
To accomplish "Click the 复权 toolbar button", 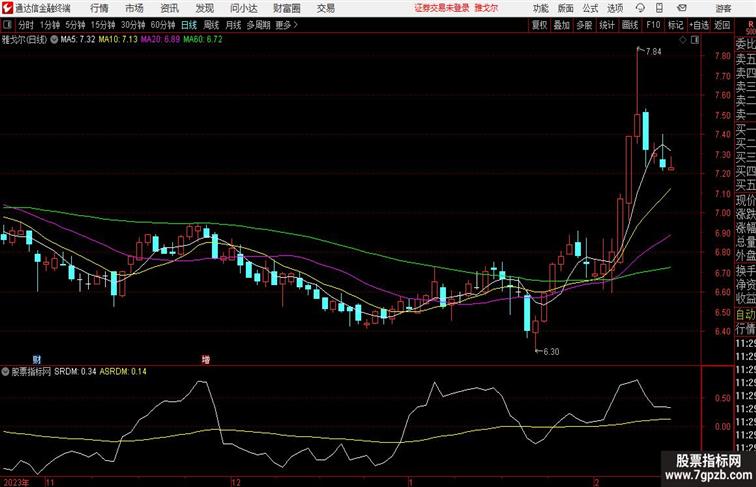I will [x=540, y=25].
